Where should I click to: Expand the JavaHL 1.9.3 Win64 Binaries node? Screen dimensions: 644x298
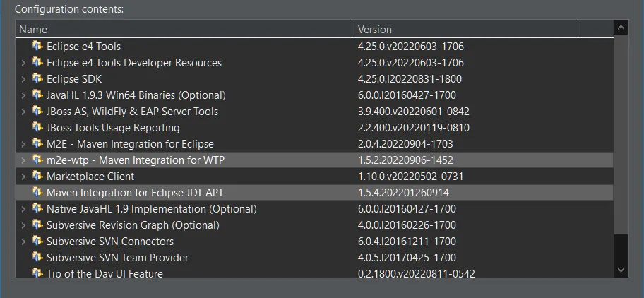coord(23,95)
